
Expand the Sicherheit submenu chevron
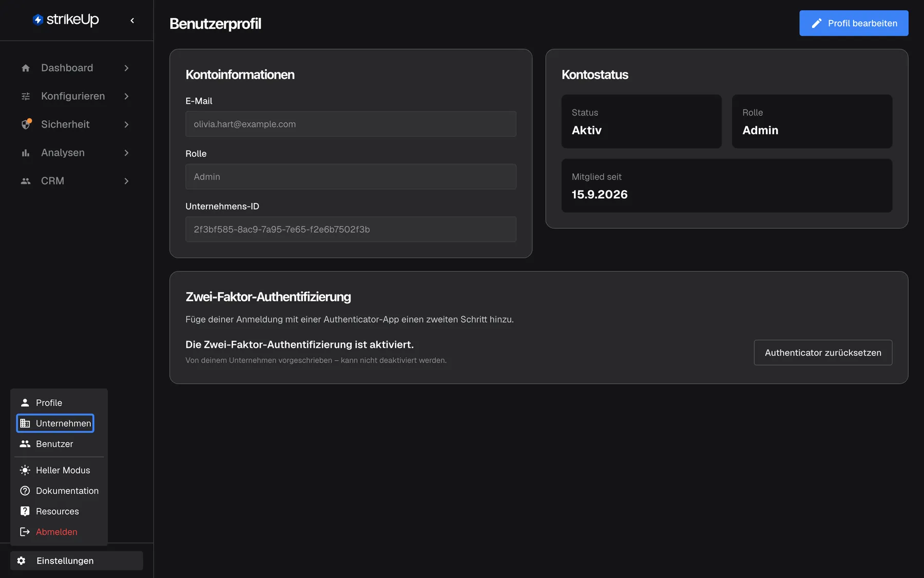coord(126,124)
